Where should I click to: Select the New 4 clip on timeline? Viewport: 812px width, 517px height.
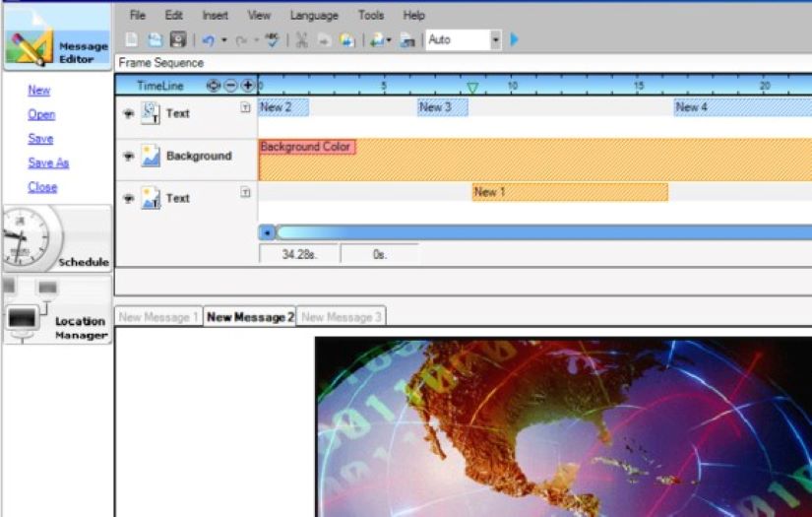(742, 107)
